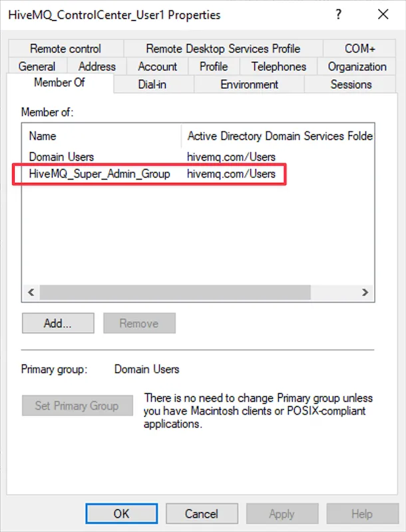Select the Domain Users group row

click(198, 157)
